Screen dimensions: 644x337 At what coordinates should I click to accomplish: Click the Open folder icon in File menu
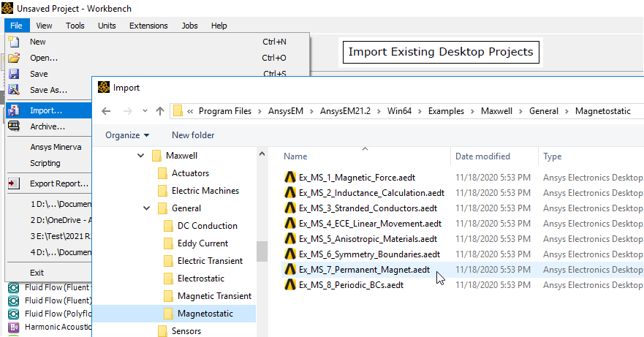click(14, 58)
